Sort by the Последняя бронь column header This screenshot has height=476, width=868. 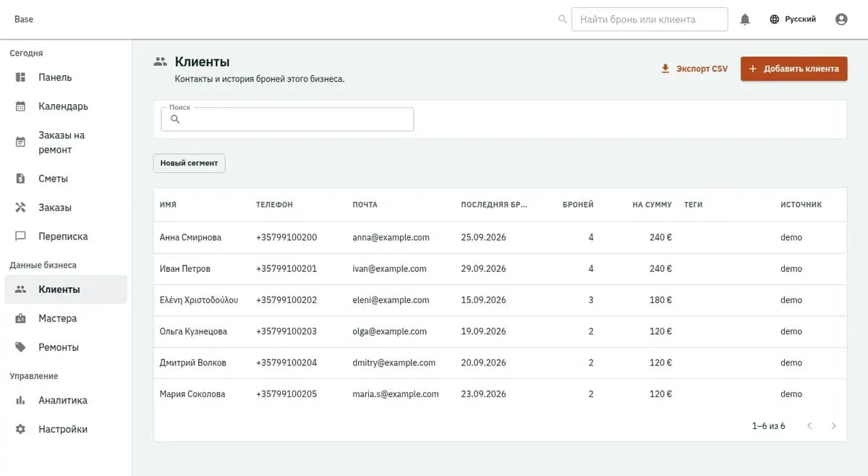click(x=494, y=205)
